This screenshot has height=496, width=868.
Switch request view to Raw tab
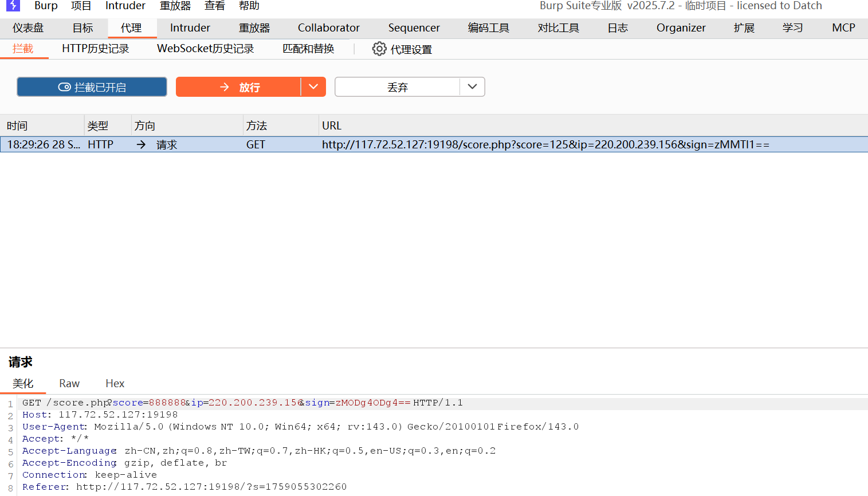(x=69, y=383)
